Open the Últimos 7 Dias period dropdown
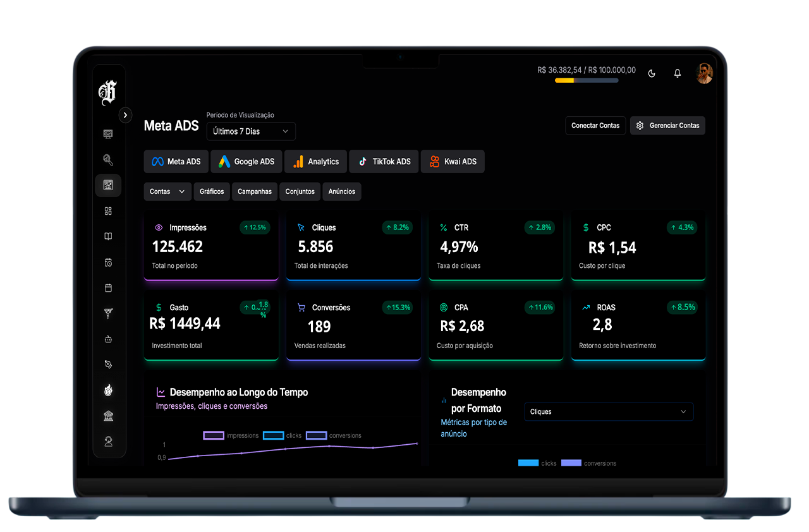The width and height of the screenshot is (809, 532). pos(251,131)
